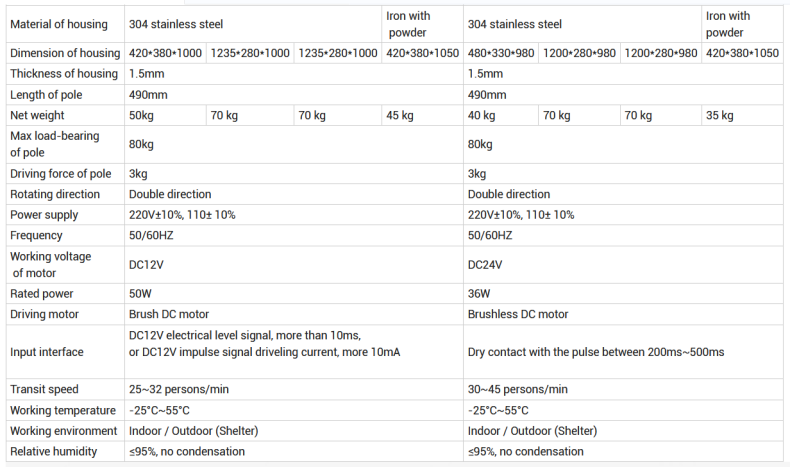The height and width of the screenshot is (467, 790).
Task: Click the "Relative humidity" row label
Action: coord(53,451)
